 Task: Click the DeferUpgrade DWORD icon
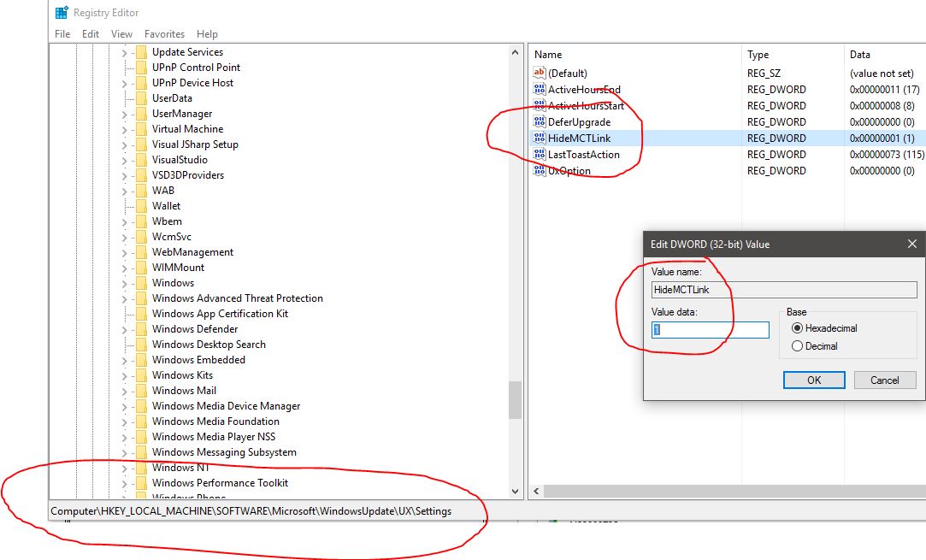click(539, 121)
